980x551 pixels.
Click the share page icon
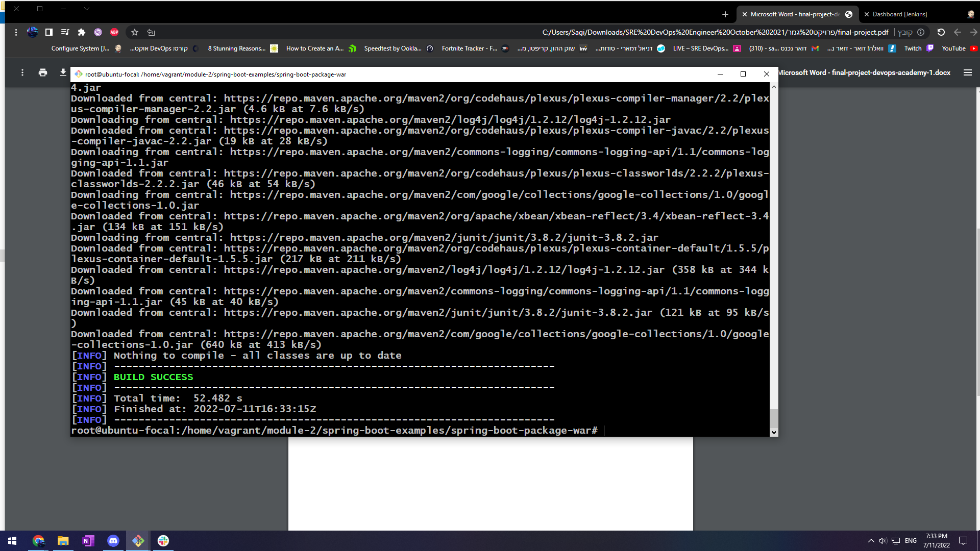point(151,32)
